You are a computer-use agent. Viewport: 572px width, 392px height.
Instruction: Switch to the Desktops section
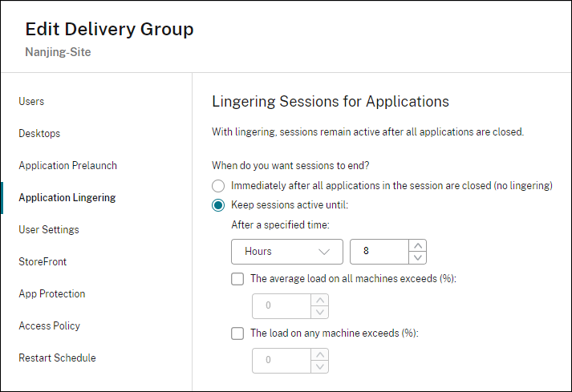point(39,134)
